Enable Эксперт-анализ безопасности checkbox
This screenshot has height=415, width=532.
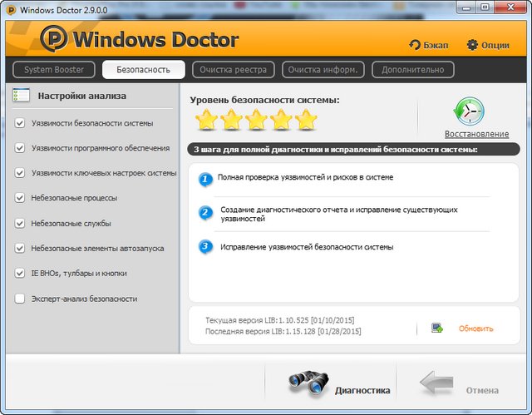click(20, 299)
